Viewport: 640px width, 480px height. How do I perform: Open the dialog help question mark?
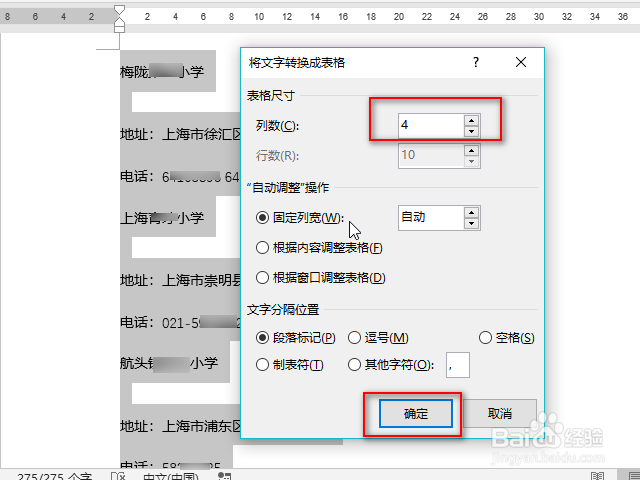click(476, 62)
